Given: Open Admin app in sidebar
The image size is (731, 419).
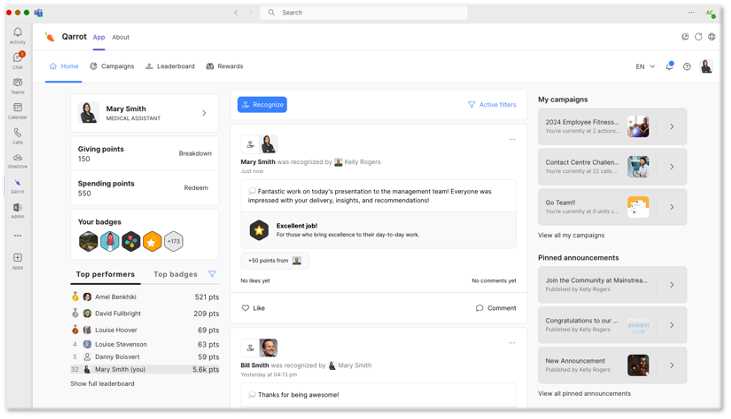Looking at the screenshot, I should (x=18, y=210).
